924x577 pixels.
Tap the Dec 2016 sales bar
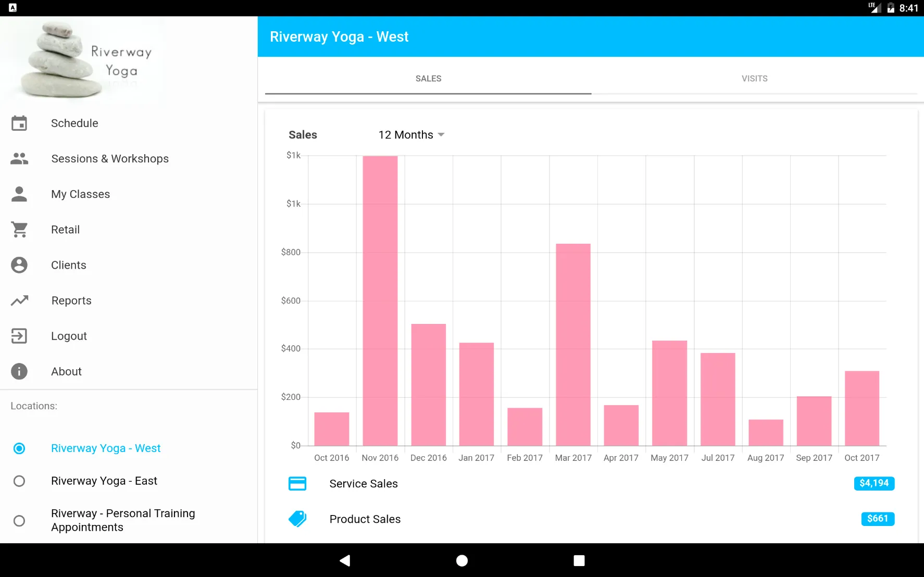pyautogui.click(x=429, y=385)
